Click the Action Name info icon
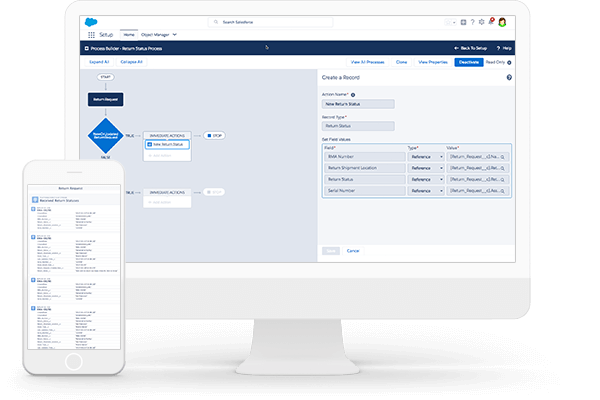The height and width of the screenshot is (400, 600). coord(353,94)
